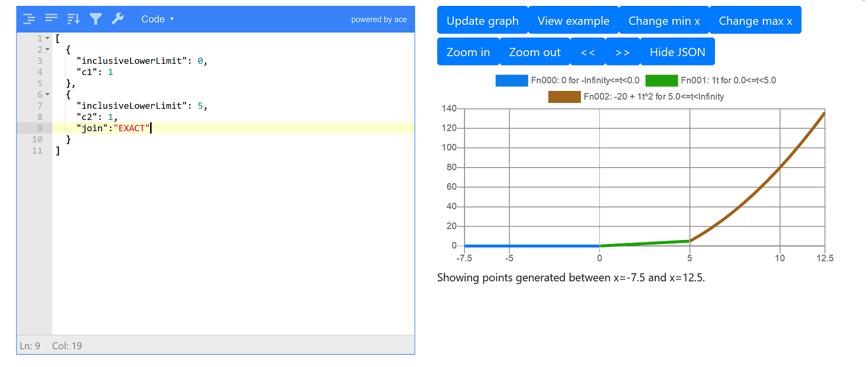Collapse the fold arrow on line 1
Image resolution: width=868 pixels, height=367 pixels.
(x=48, y=38)
